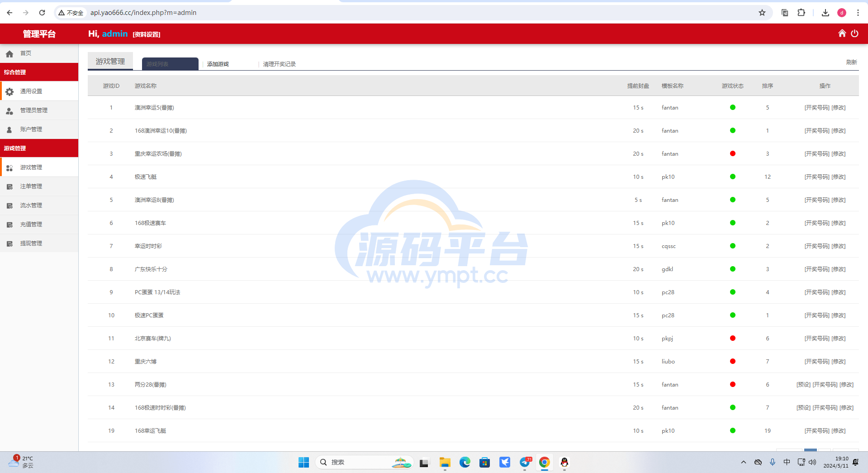Click the 充值管理 sidebar icon
Viewport: 868px width, 473px height.
pyautogui.click(x=9, y=225)
